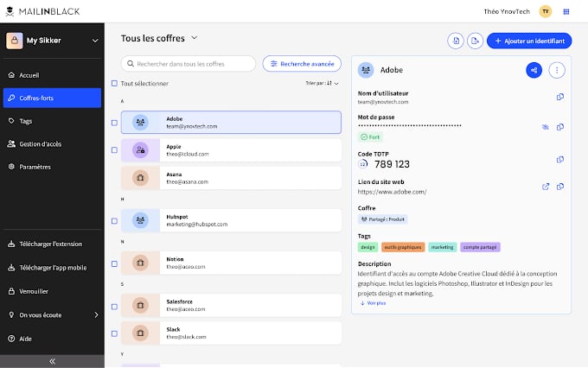Click the Ajouter un identifiant button

[x=529, y=41]
